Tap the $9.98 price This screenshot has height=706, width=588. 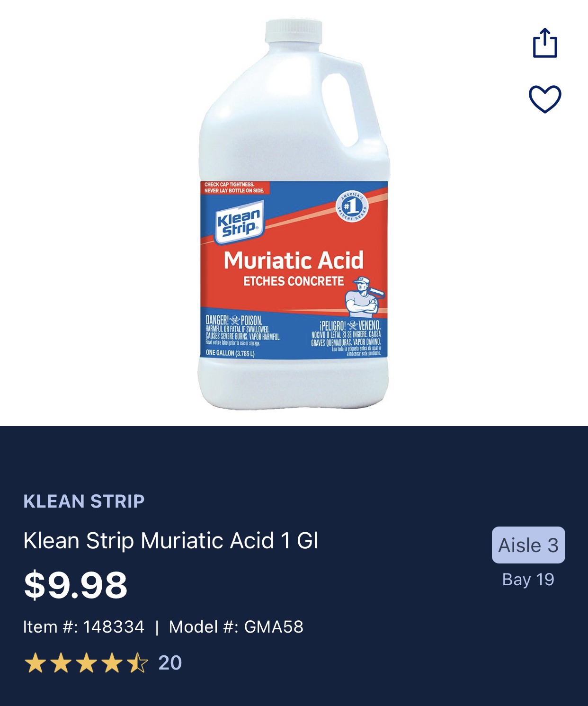tap(76, 585)
